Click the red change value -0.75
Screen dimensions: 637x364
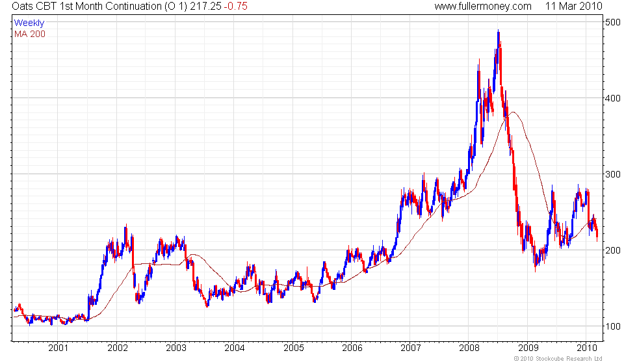[235, 6]
